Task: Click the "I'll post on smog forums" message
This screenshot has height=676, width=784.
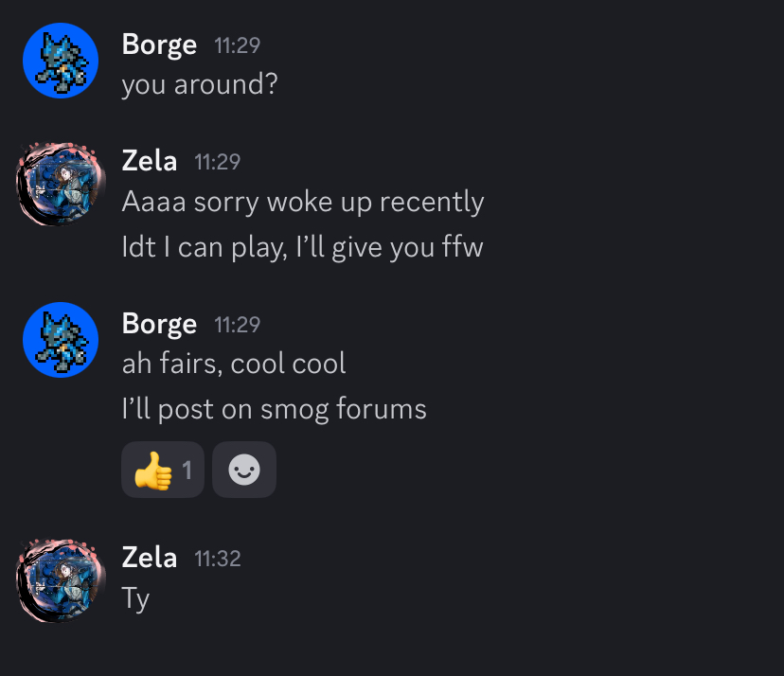Action: click(x=274, y=409)
